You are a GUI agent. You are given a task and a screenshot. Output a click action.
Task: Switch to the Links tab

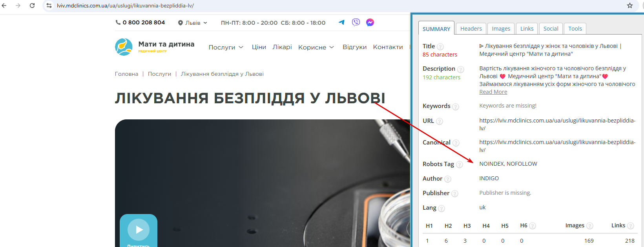527,29
